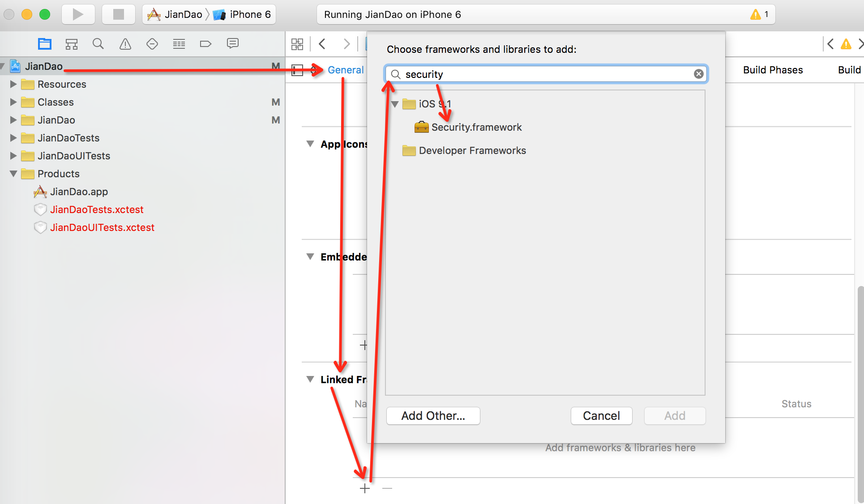Expand the Linked Frameworks section
This screenshot has width=864, height=504.
point(311,379)
